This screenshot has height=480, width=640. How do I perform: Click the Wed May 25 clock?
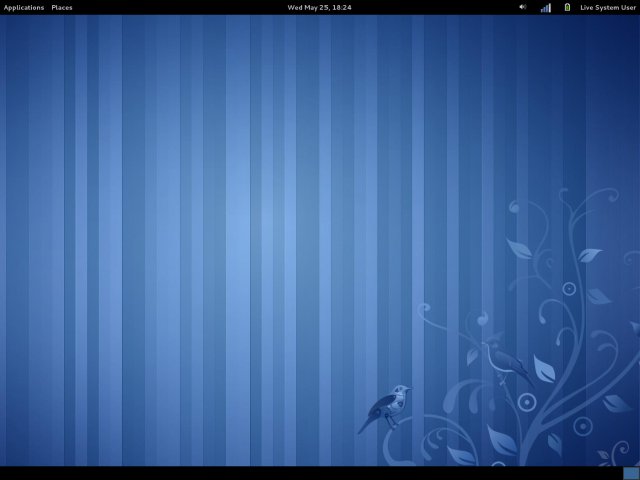point(319,7)
